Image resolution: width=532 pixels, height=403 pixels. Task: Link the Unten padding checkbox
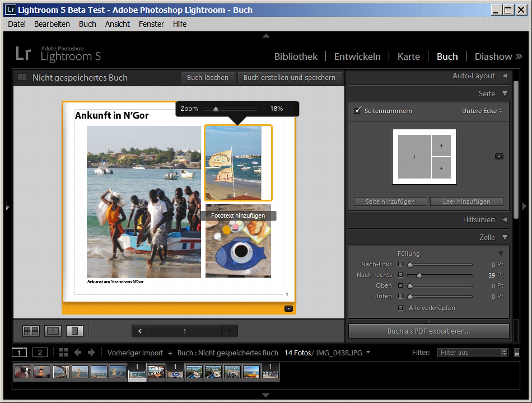click(x=400, y=296)
